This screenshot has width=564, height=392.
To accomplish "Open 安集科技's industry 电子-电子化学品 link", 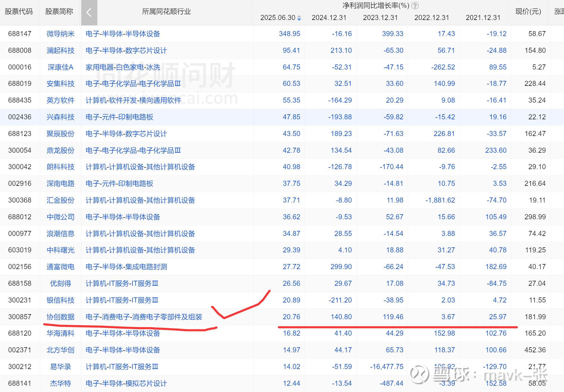I will coord(133,84).
